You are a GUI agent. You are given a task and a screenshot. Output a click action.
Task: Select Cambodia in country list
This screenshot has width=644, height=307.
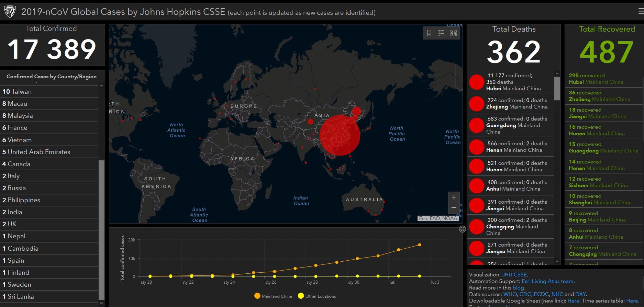pyautogui.click(x=49, y=249)
